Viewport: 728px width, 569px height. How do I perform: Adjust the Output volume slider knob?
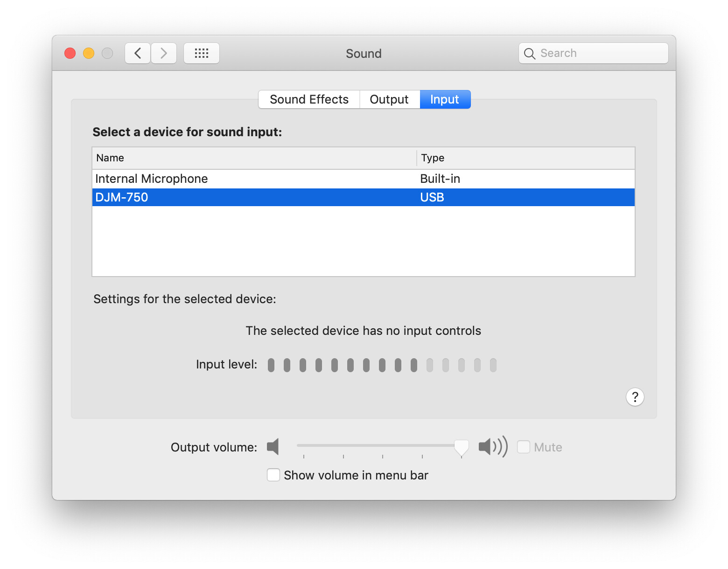[x=462, y=447]
